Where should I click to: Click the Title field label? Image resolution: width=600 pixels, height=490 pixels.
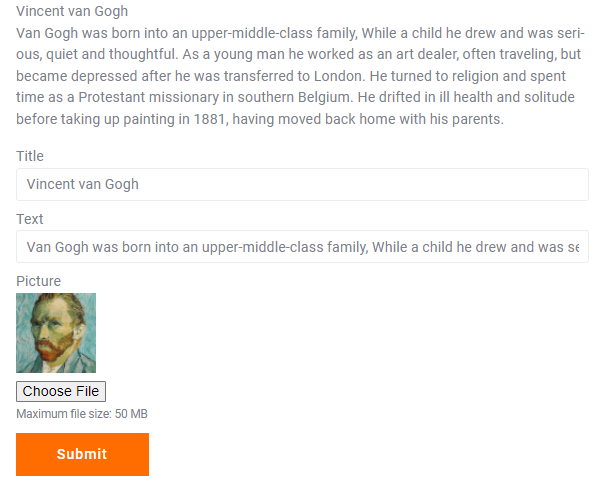pyautogui.click(x=30, y=156)
